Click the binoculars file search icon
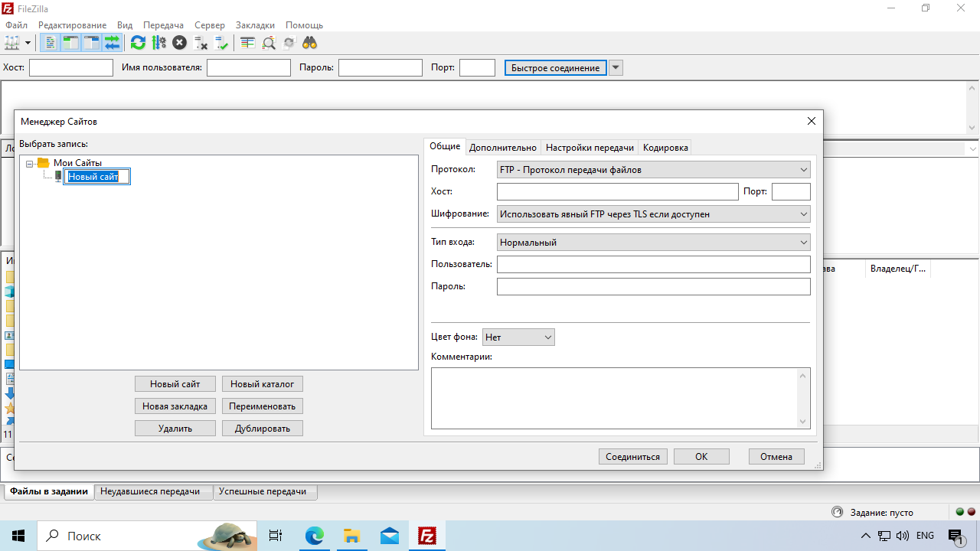This screenshot has width=980, height=551. [x=309, y=43]
